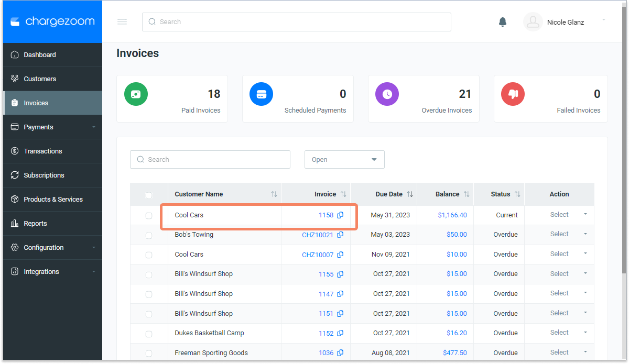Image resolution: width=629 pixels, height=364 pixels.
Task: Copy link for invoice CHZ10007
Action: [340, 255]
